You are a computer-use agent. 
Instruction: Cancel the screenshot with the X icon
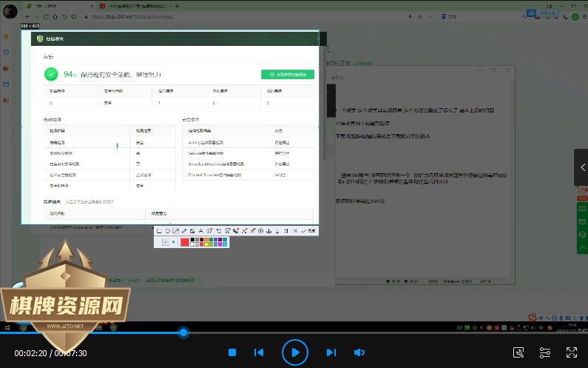295,231
